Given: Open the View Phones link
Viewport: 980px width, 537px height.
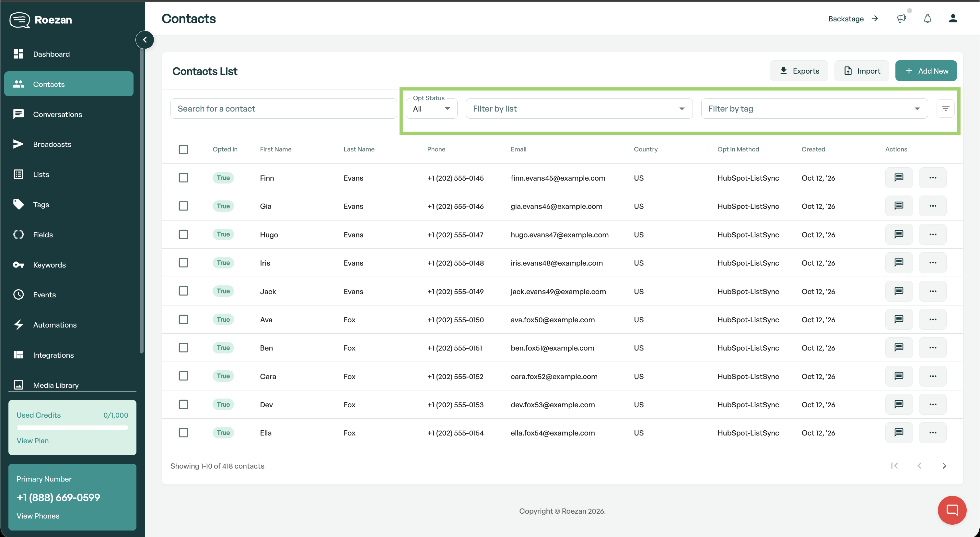Looking at the screenshot, I should click(38, 516).
